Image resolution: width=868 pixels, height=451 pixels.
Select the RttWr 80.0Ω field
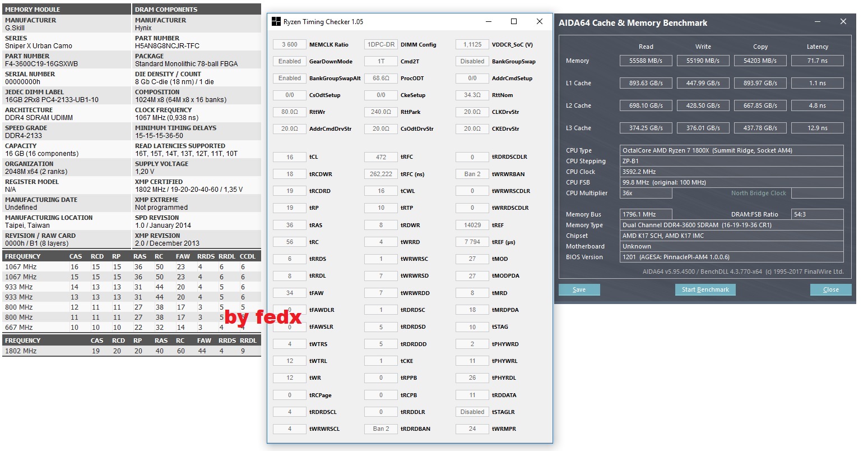click(x=290, y=112)
